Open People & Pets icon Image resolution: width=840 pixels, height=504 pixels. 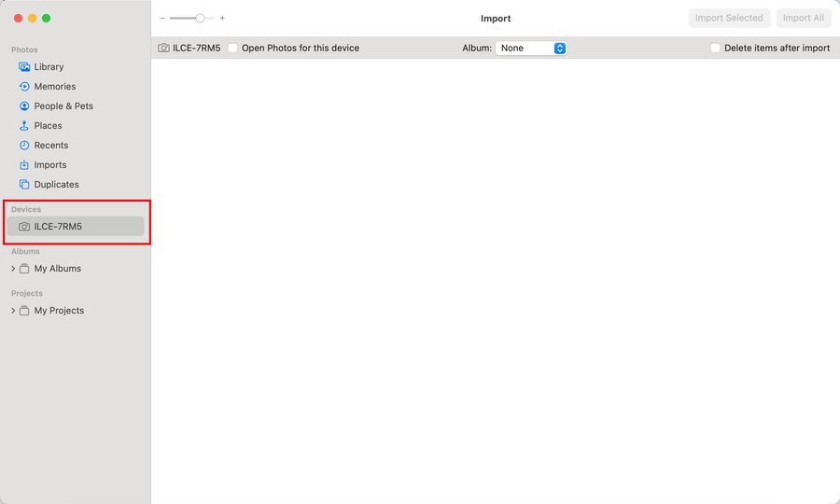click(x=24, y=106)
